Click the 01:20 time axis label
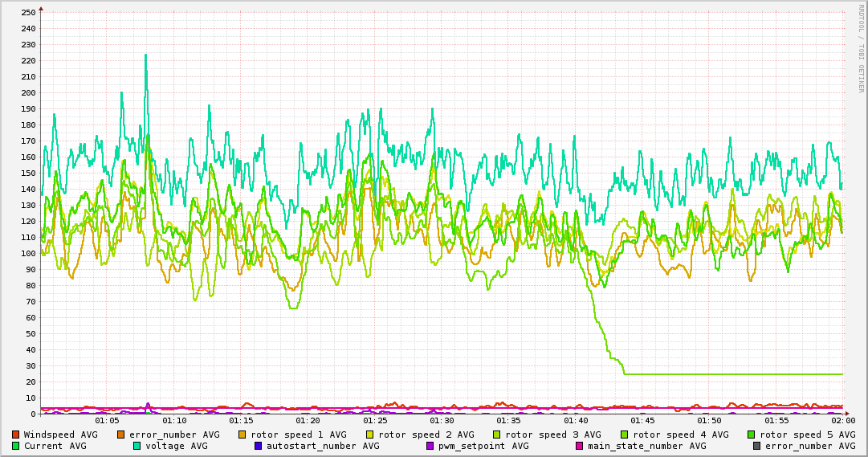The image size is (868, 457). point(308,421)
